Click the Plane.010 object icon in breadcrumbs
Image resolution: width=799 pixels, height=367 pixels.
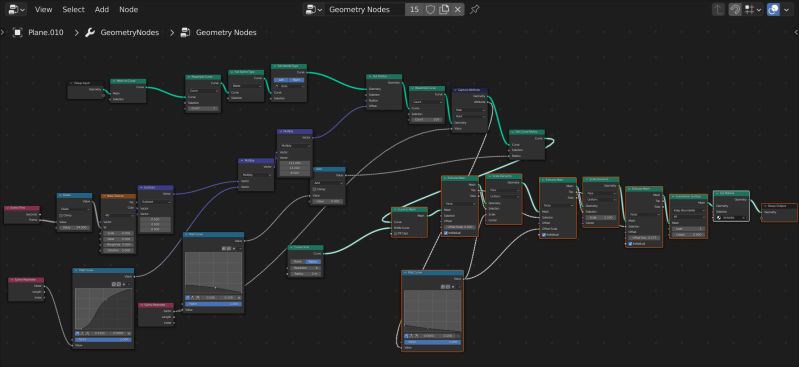(x=18, y=33)
